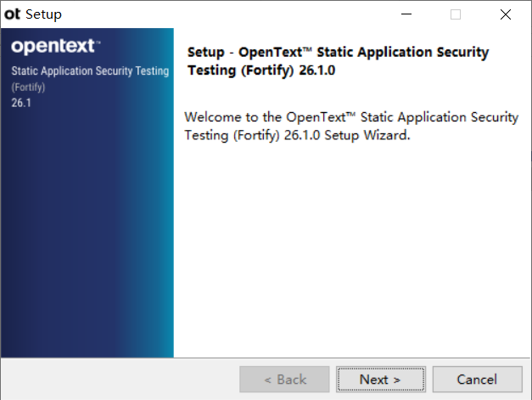Click the opentext logo in the sidebar

(x=56, y=47)
